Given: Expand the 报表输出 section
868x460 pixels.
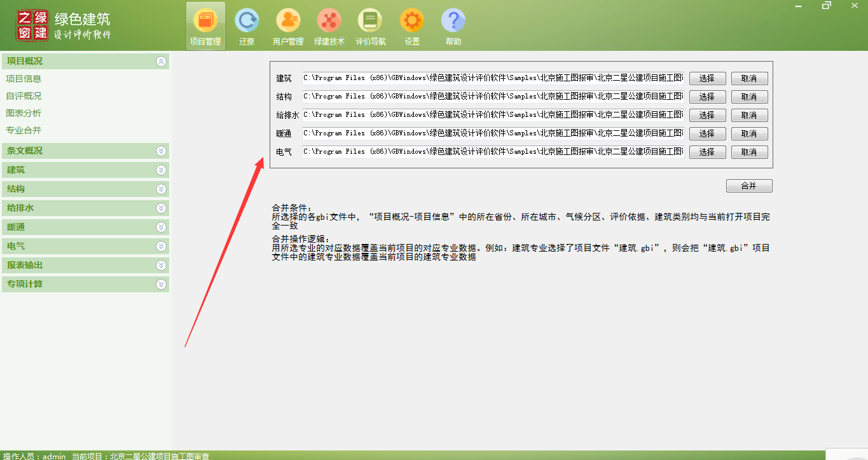Looking at the screenshot, I should tap(161, 266).
